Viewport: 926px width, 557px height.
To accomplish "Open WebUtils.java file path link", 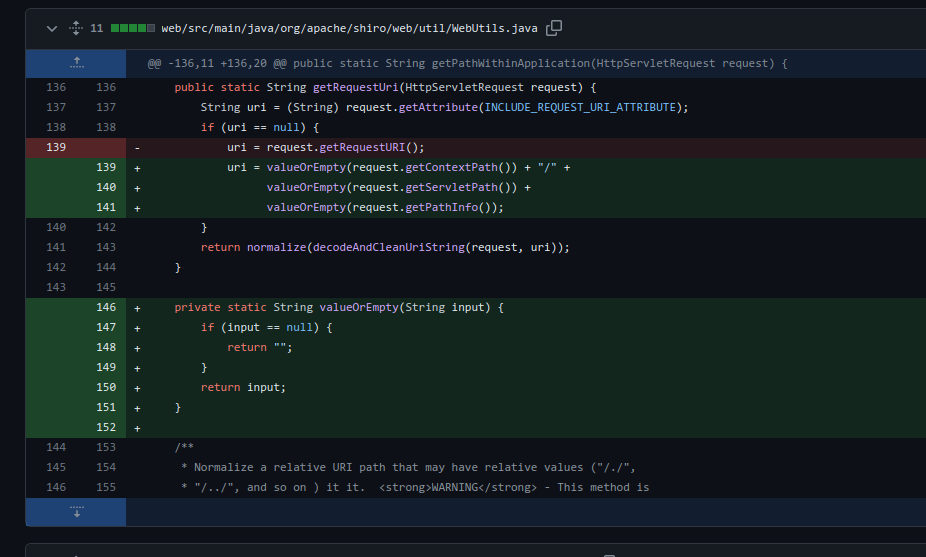I will pos(349,28).
